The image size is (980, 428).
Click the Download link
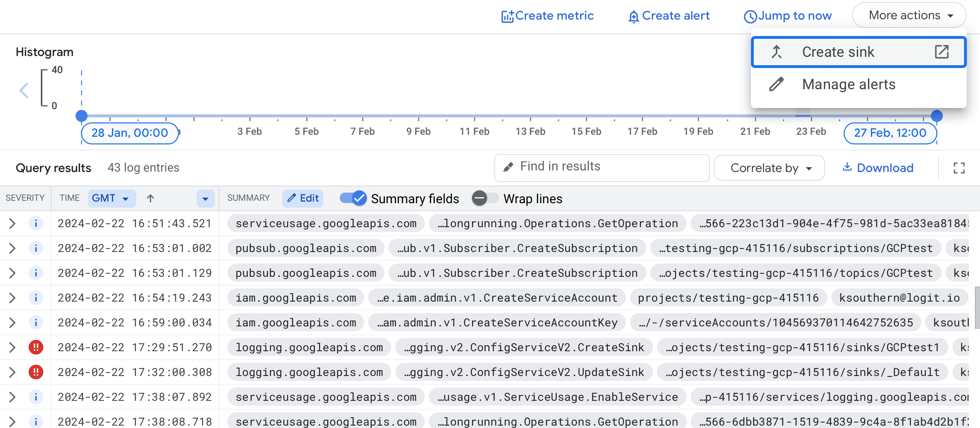click(878, 168)
